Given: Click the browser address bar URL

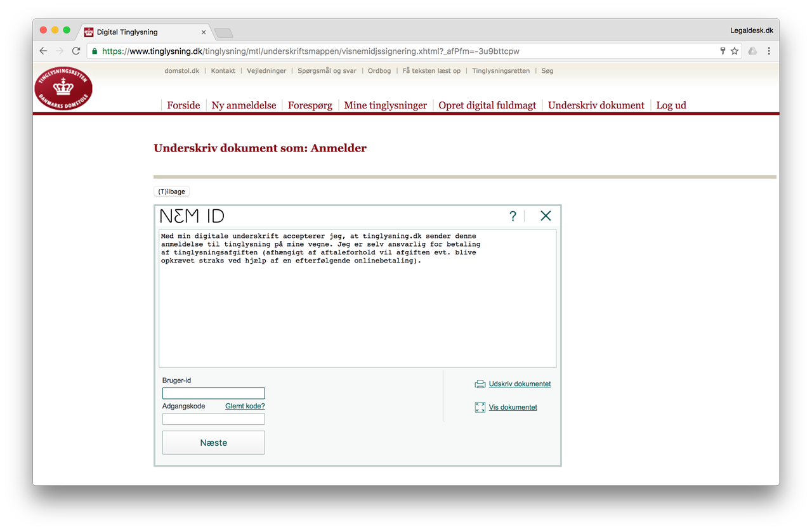Looking at the screenshot, I should pyautogui.click(x=311, y=51).
